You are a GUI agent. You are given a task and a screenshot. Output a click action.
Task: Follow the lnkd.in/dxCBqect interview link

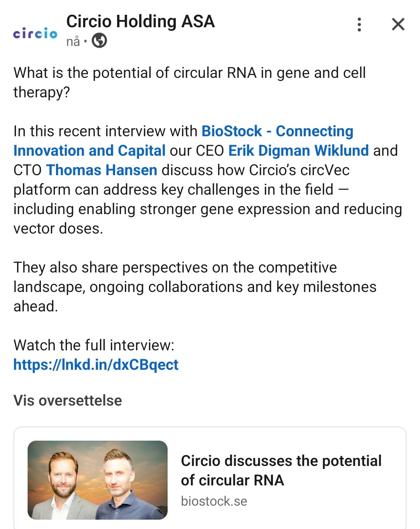click(x=96, y=365)
